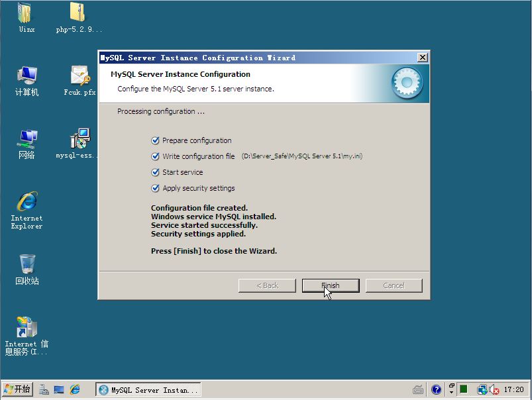Click the 17:20 system clock
The height and width of the screenshot is (400, 532).
click(513, 389)
